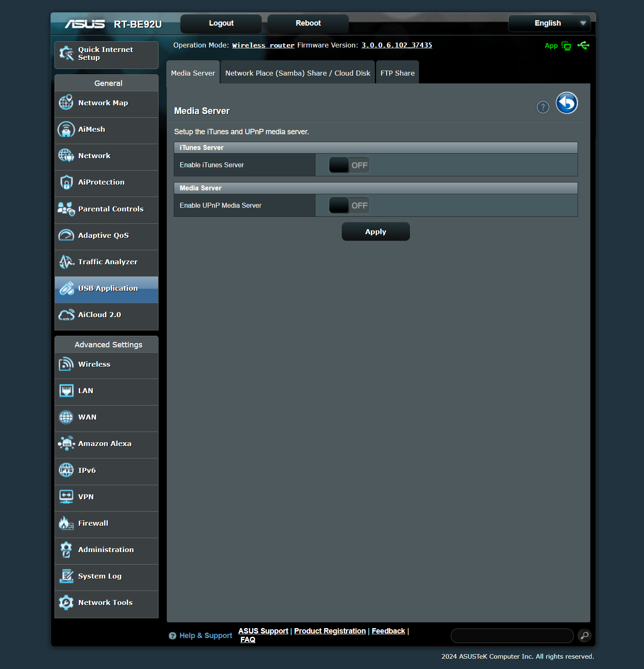Open Quick Internet Setup wizard icon
644x669 pixels.
(66, 53)
